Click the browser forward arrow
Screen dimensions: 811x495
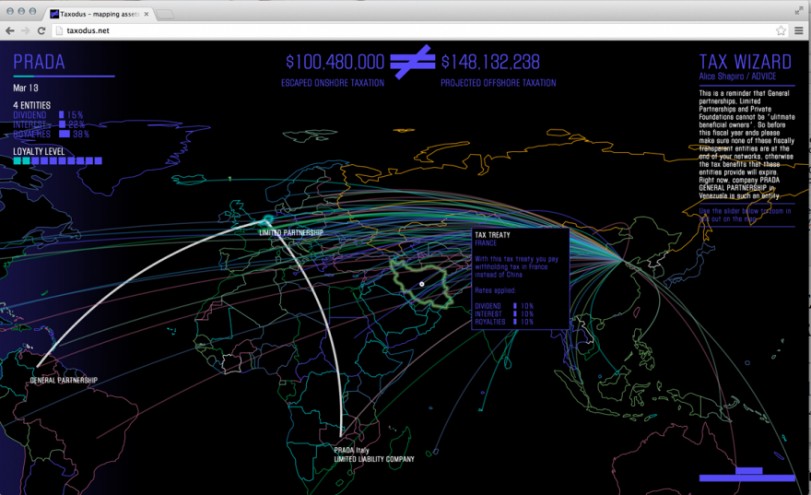coord(25,31)
